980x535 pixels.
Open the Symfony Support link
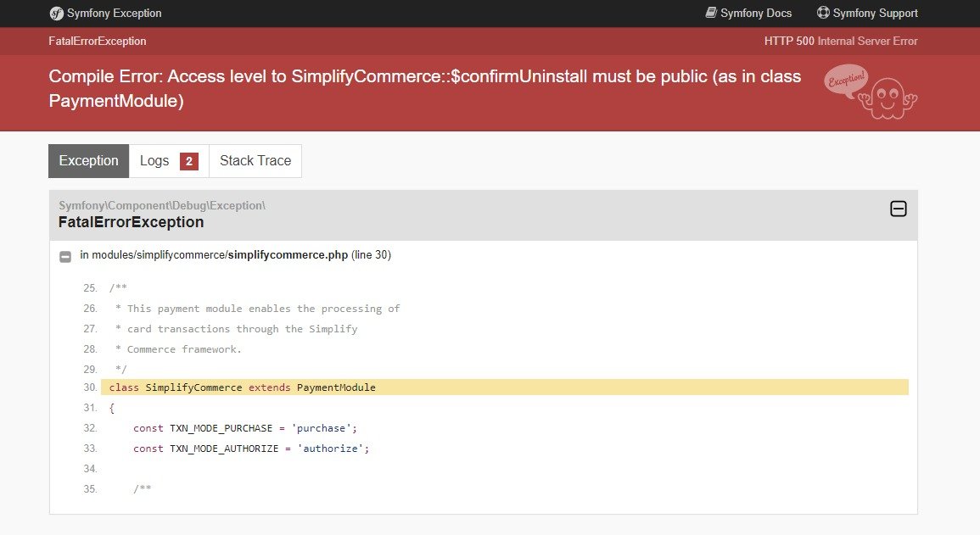tap(876, 13)
